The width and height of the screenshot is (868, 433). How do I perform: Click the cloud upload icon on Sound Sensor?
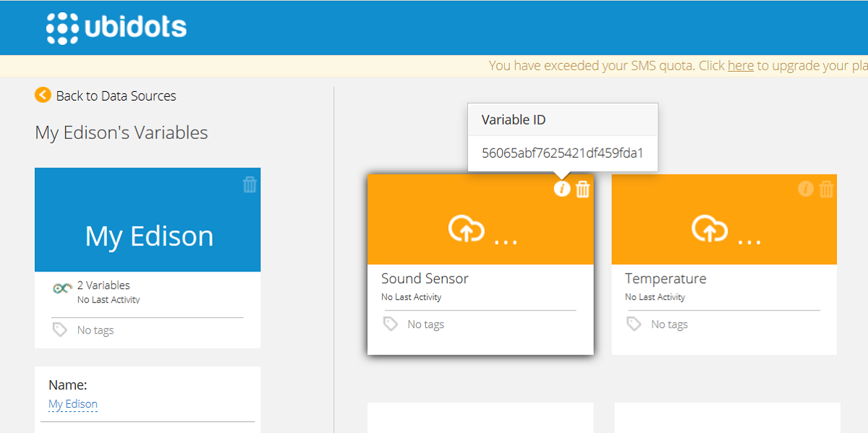pos(467,229)
